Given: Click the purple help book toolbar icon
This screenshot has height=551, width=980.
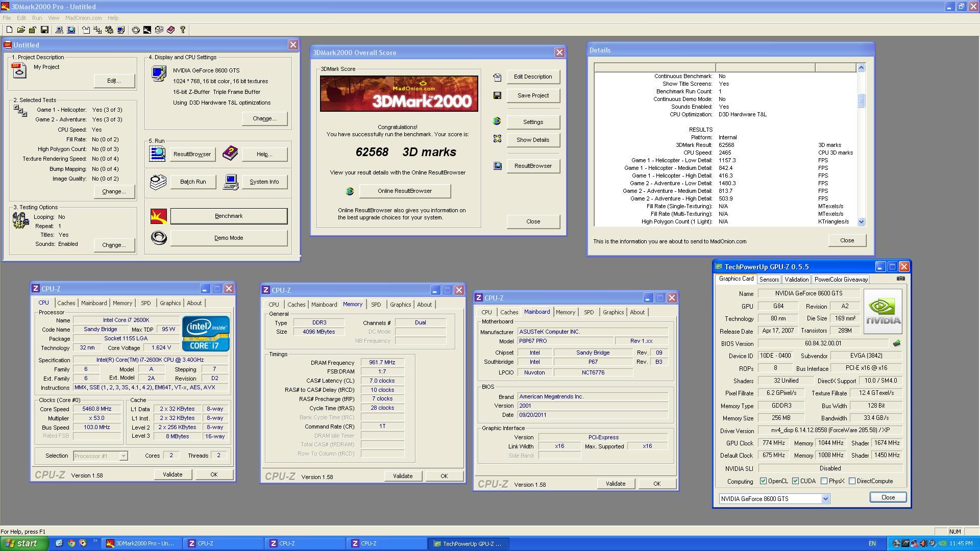Looking at the screenshot, I should [171, 30].
